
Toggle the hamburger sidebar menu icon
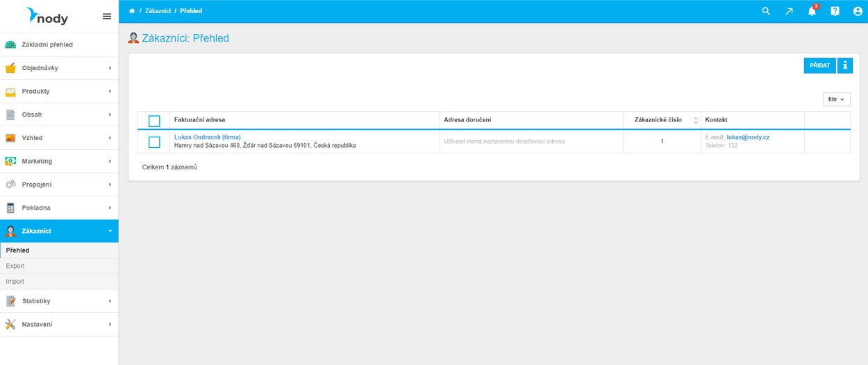[107, 16]
